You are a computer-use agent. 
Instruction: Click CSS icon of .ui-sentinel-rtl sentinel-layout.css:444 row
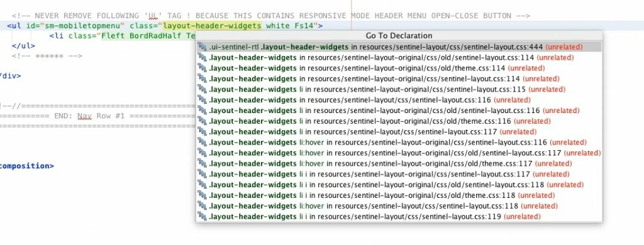[x=202, y=46]
